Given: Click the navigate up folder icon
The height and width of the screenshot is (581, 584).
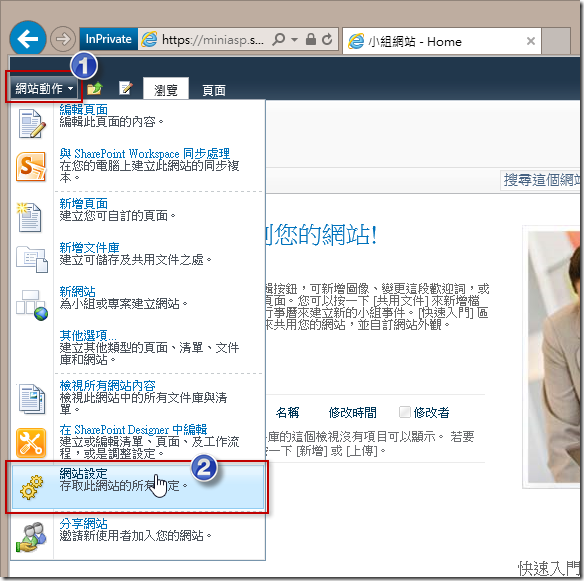Looking at the screenshot, I should pyautogui.click(x=95, y=89).
